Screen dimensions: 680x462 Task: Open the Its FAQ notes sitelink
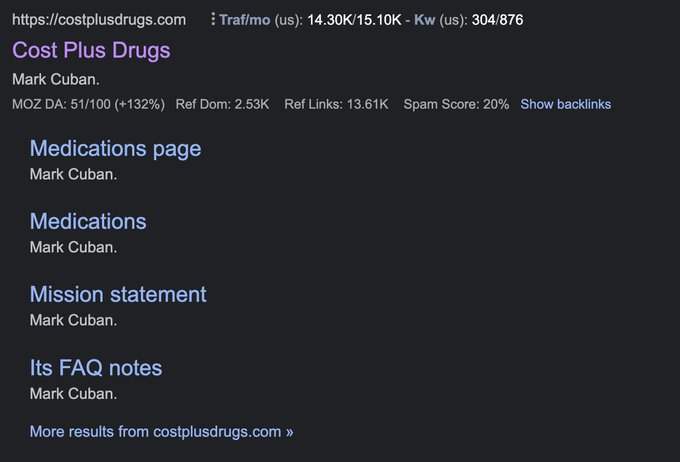[96, 368]
